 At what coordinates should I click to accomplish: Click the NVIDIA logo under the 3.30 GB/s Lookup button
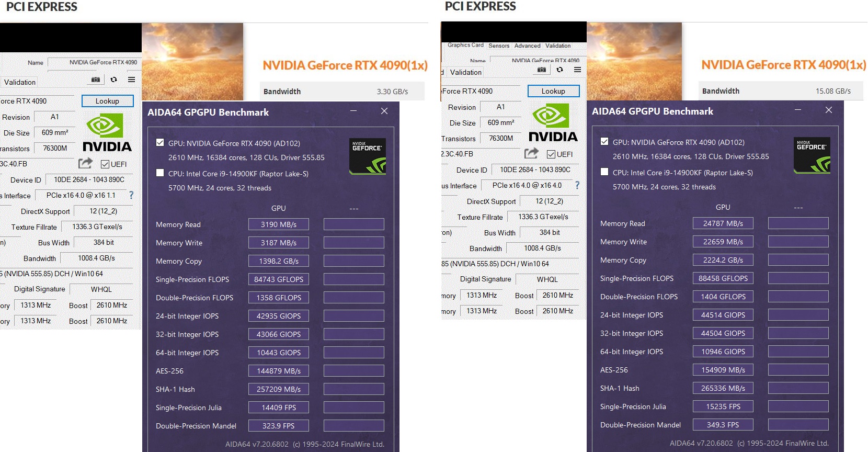coord(107,133)
